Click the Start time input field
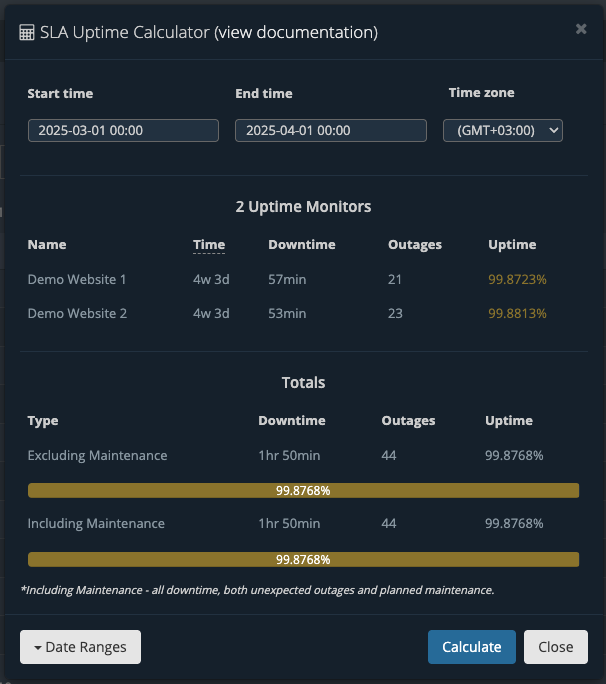Screen dimensions: 606x684 click(123, 130)
